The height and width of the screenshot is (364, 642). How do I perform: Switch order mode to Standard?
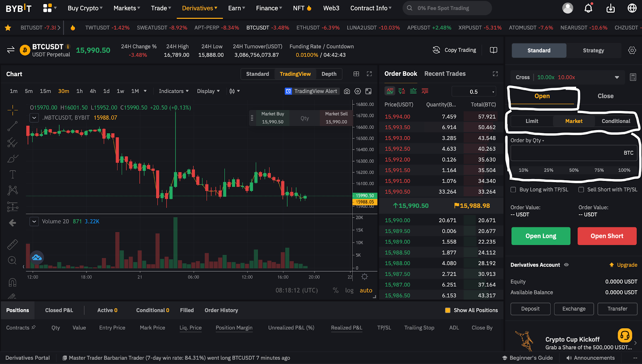coord(539,51)
